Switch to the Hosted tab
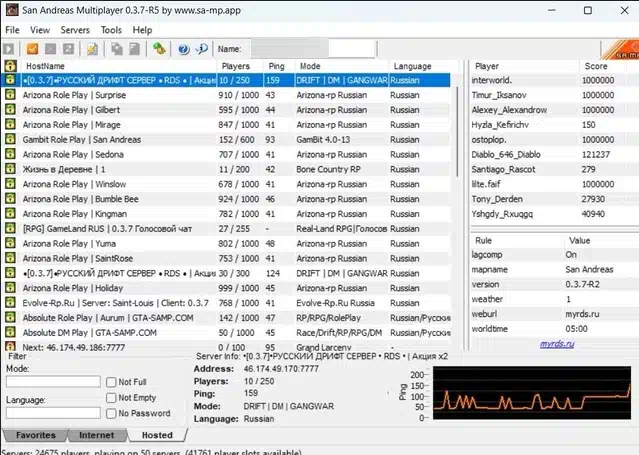This screenshot has width=639, height=455. coord(157,435)
